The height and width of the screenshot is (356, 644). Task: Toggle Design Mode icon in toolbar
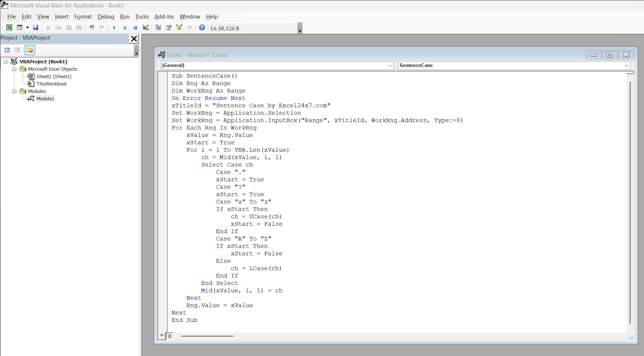click(146, 28)
